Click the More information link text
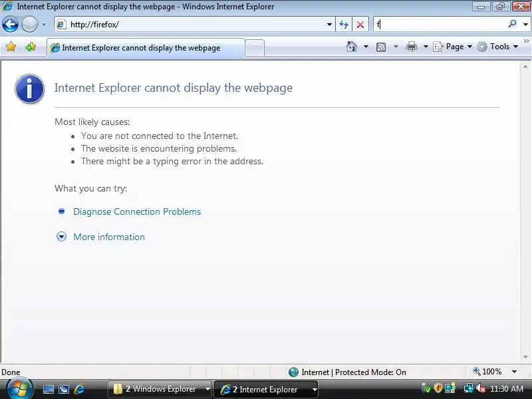The height and width of the screenshot is (399, 532). point(109,237)
